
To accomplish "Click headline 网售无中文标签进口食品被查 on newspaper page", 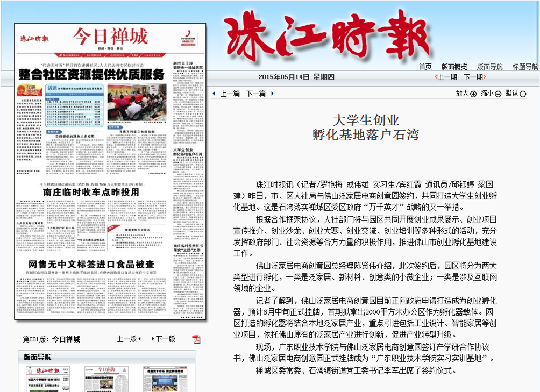I will (91, 265).
